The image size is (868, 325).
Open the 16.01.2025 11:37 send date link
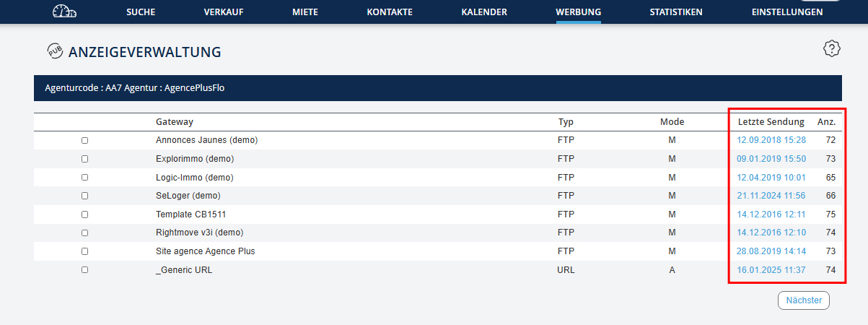(771, 269)
